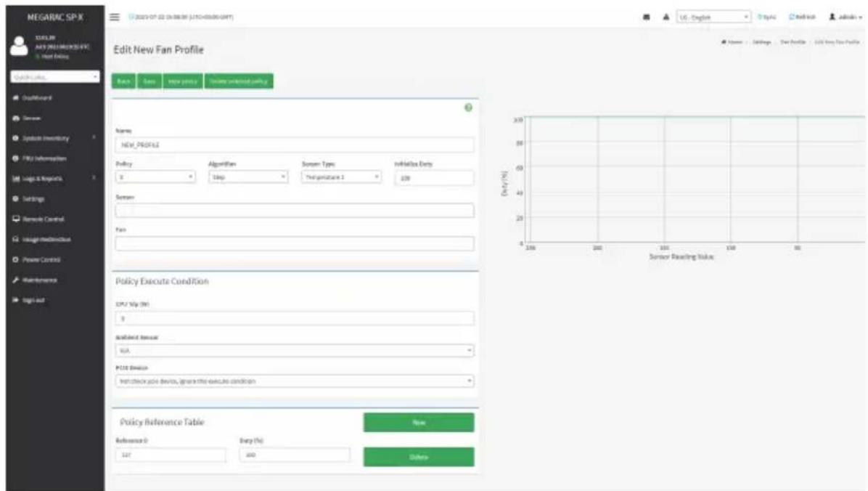Click the Duty (%) input field
Screen dimensions: 868x491
(x=295, y=455)
